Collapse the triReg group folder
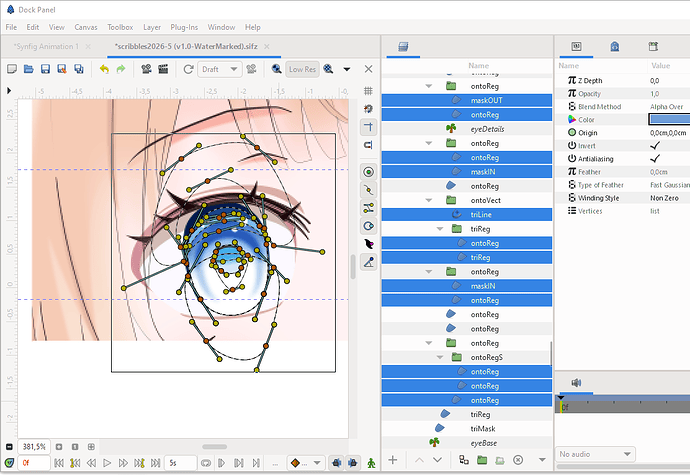Viewport: 690px width, 475px height. (x=440, y=229)
